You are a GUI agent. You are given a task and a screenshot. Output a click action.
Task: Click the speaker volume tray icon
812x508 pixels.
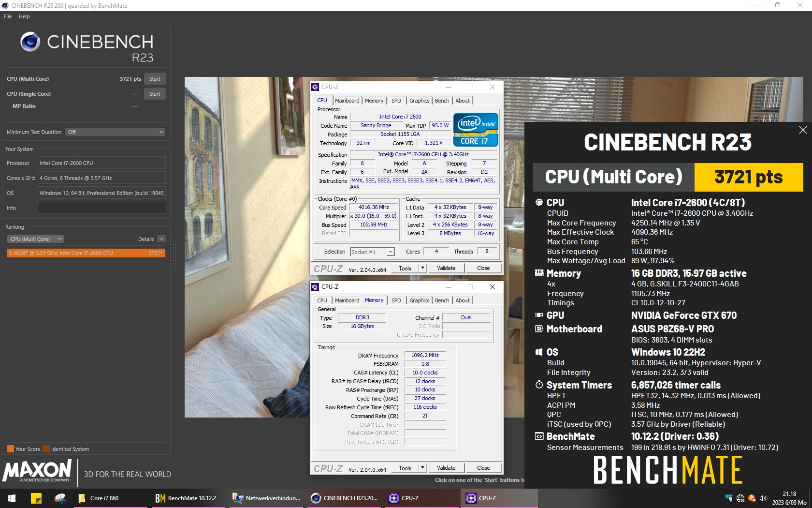pos(763,498)
